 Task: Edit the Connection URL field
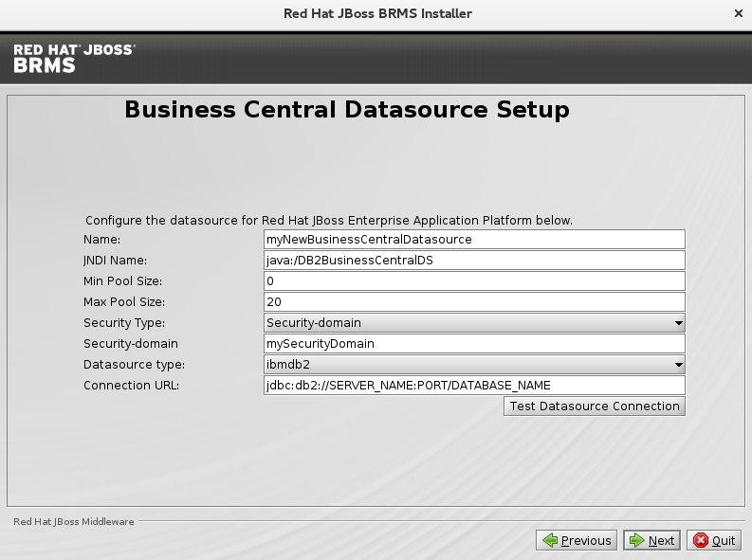(474, 385)
